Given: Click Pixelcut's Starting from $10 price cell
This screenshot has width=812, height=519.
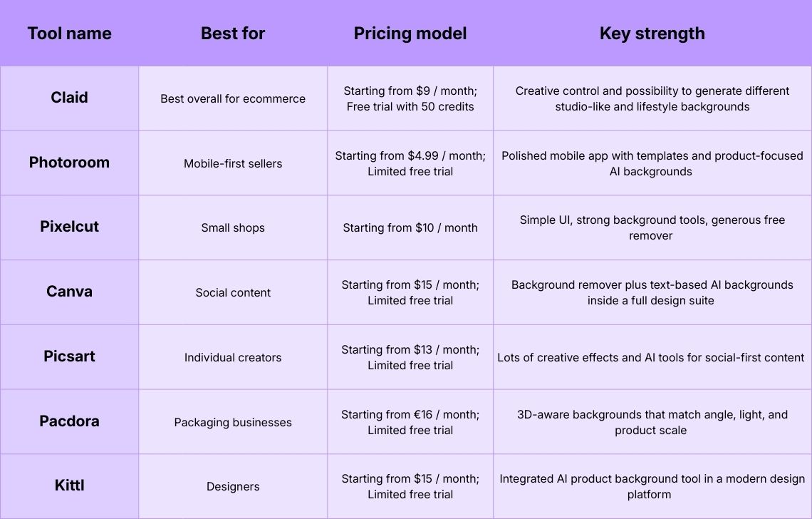Looking at the screenshot, I should tap(410, 228).
